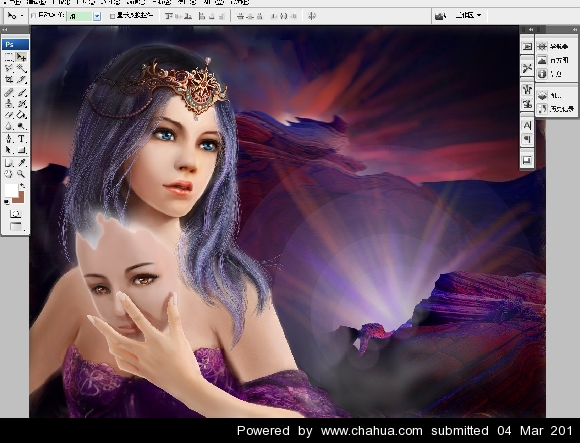This screenshot has width=580, height=443.
Task: Enable the Show Transform Controls checkbox
Action: pos(112,16)
